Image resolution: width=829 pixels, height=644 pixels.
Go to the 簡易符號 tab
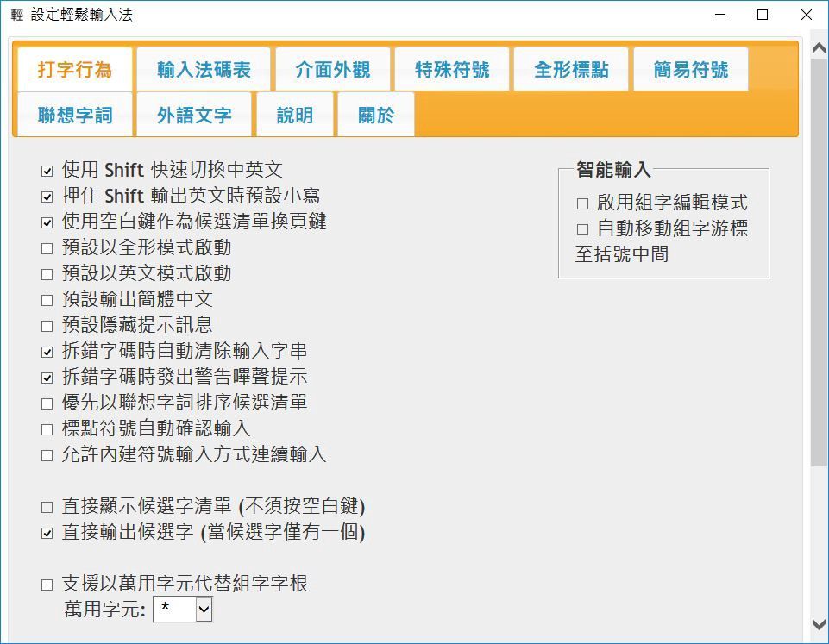pyautogui.click(x=690, y=70)
